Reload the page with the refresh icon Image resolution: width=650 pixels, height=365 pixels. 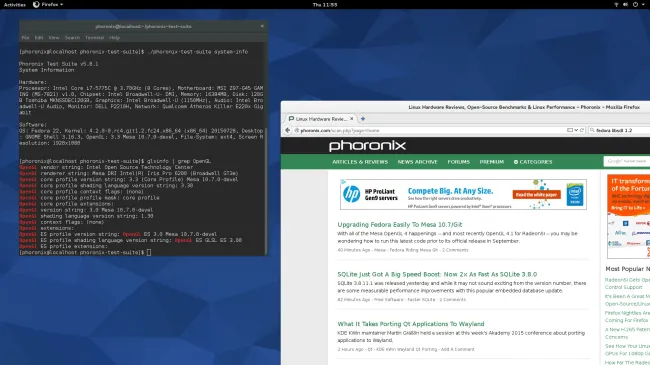click(582, 130)
